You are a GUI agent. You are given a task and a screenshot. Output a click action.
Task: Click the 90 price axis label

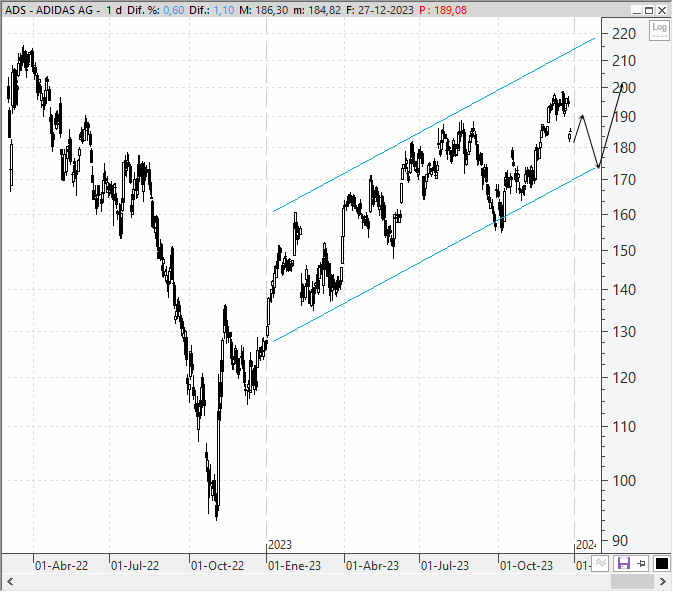(620, 541)
